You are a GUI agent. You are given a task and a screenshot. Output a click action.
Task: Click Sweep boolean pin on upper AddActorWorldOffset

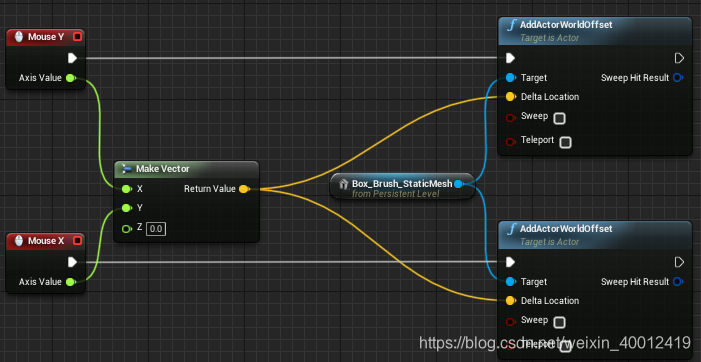[x=511, y=118]
